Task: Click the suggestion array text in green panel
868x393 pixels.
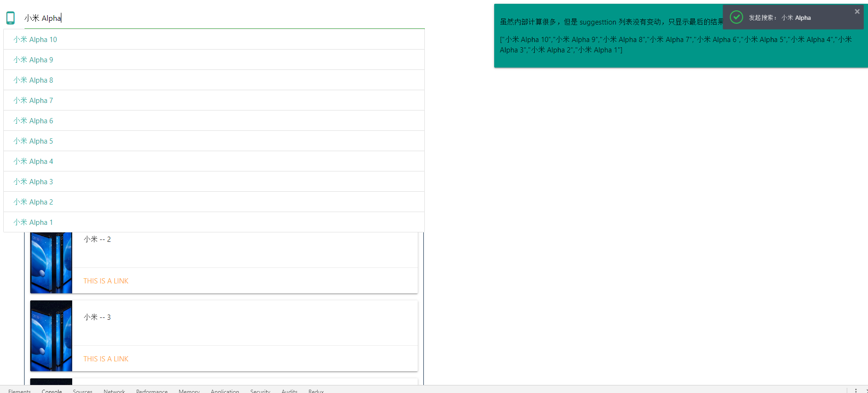Action: tap(676, 45)
